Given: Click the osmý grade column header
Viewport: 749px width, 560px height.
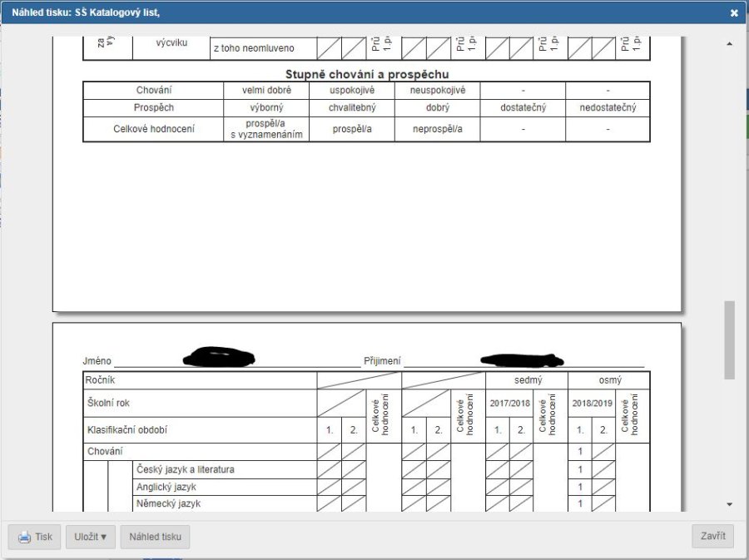Looking at the screenshot, I should [608, 379].
